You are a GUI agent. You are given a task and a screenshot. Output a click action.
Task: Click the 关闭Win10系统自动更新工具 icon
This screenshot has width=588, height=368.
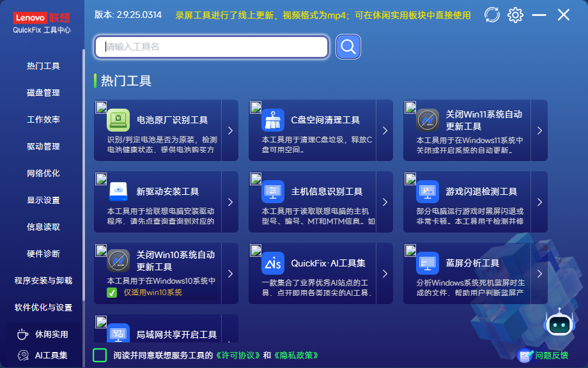[118, 261]
